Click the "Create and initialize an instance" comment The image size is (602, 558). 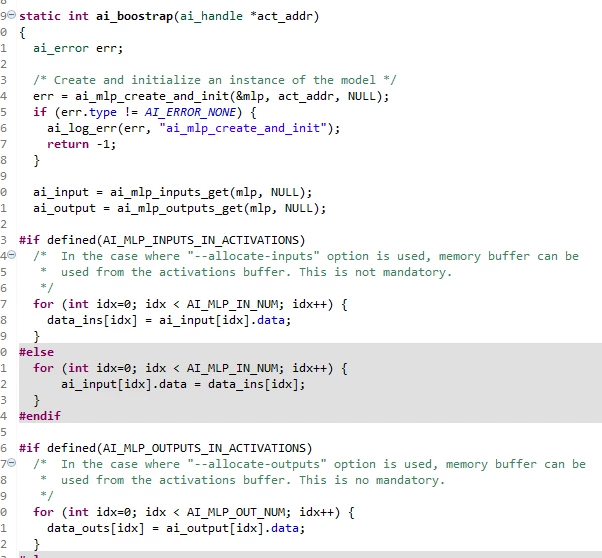215,80
